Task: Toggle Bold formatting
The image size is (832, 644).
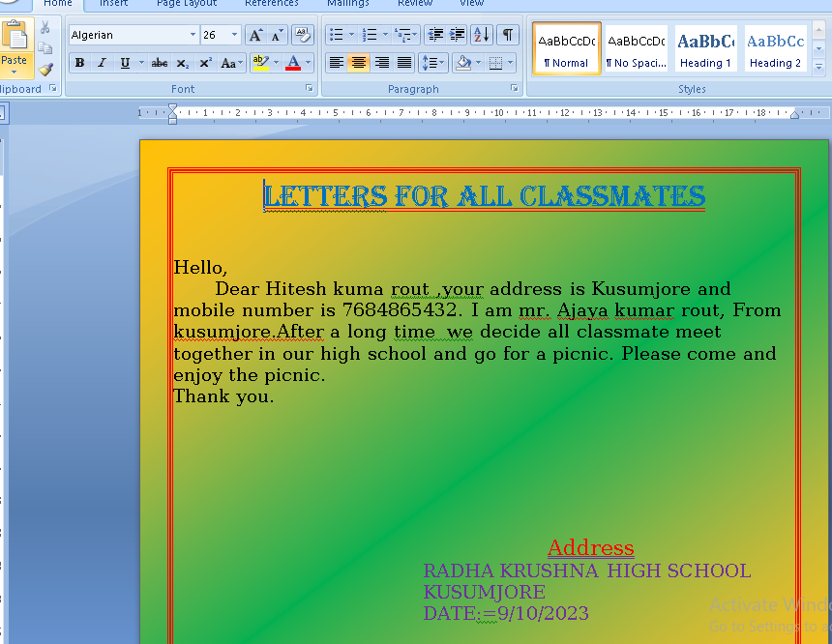Action: coord(79,64)
